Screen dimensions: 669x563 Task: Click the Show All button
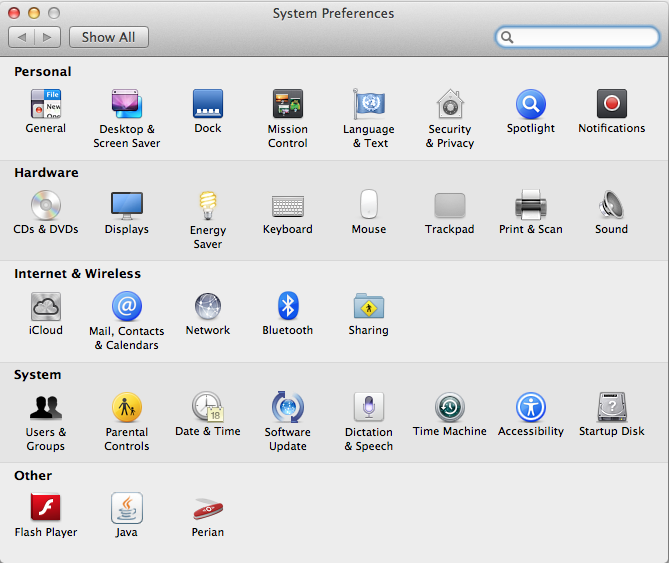pos(109,37)
